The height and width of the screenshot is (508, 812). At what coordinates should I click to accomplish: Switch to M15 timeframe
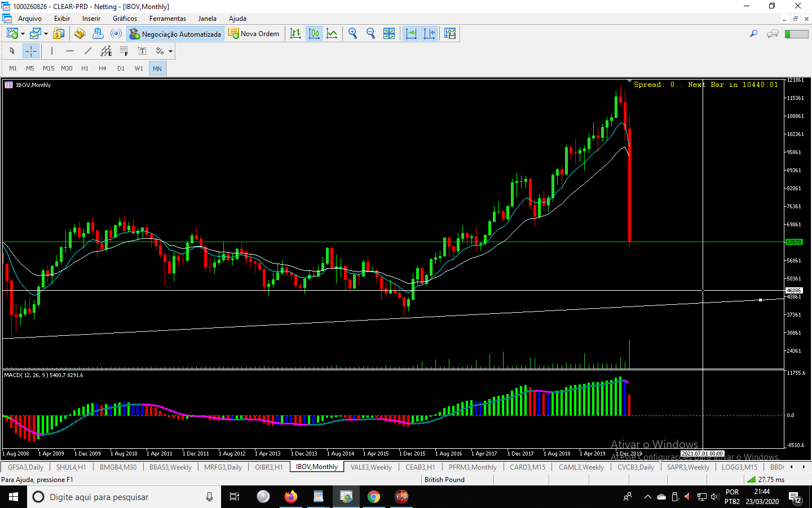(x=48, y=68)
